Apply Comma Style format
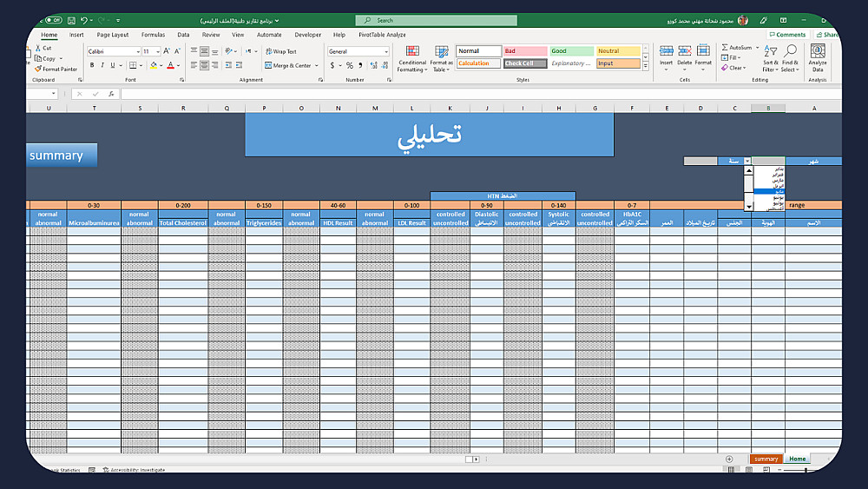This screenshot has width=868, height=489. pyautogui.click(x=360, y=65)
